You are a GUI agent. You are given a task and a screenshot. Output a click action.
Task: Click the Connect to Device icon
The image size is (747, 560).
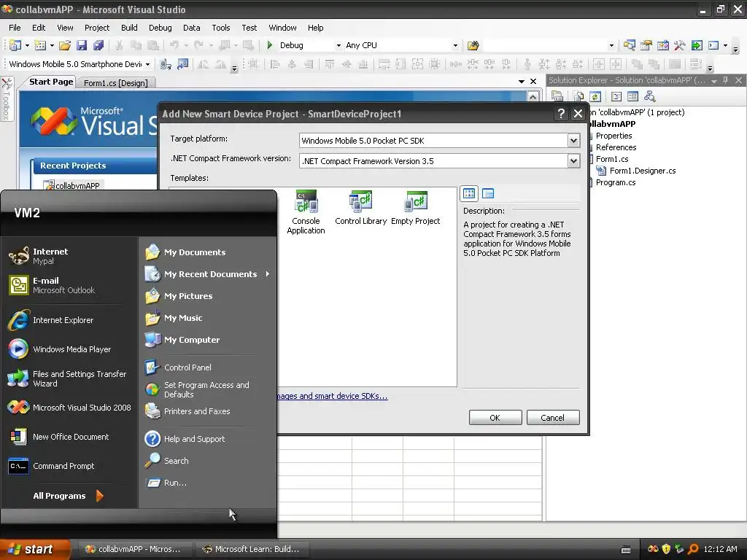[x=166, y=64]
